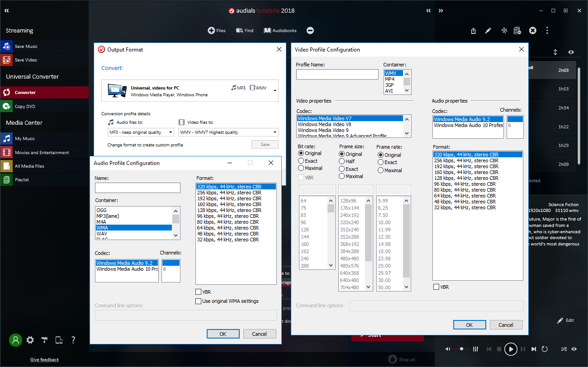The image size is (588, 367).
Task: Click the repeat loop icon in player
Action: pos(545,349)
